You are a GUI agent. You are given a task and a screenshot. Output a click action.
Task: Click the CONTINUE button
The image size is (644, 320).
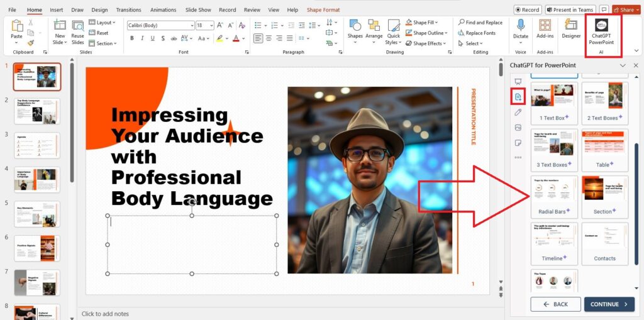tap(609, 304)
